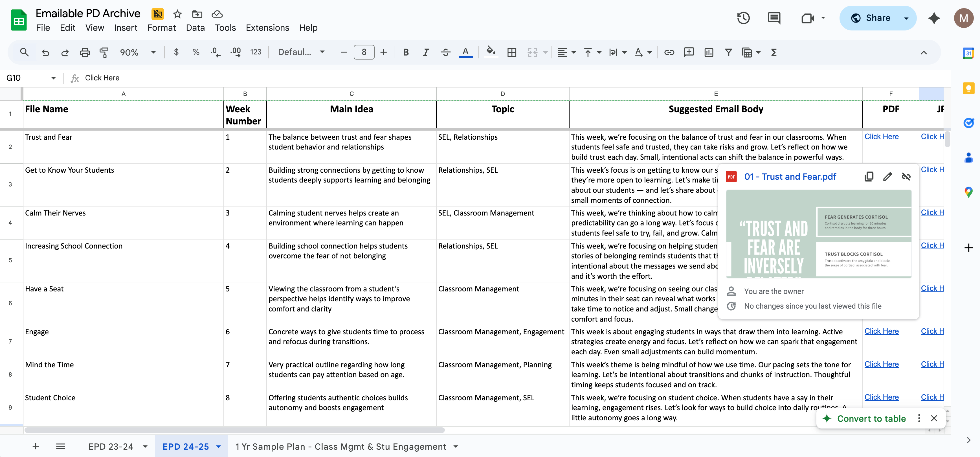Switch to EPD 23-24 sheet tab
Screen dimensions: 980x457
point(111,446)
